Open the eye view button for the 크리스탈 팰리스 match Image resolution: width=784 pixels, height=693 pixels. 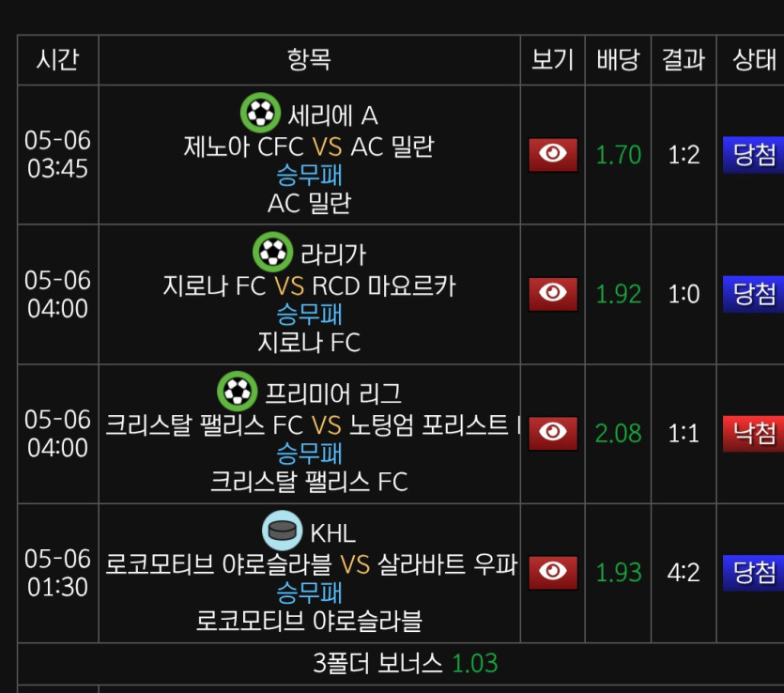pyautogui.click(x=552, y=433)
